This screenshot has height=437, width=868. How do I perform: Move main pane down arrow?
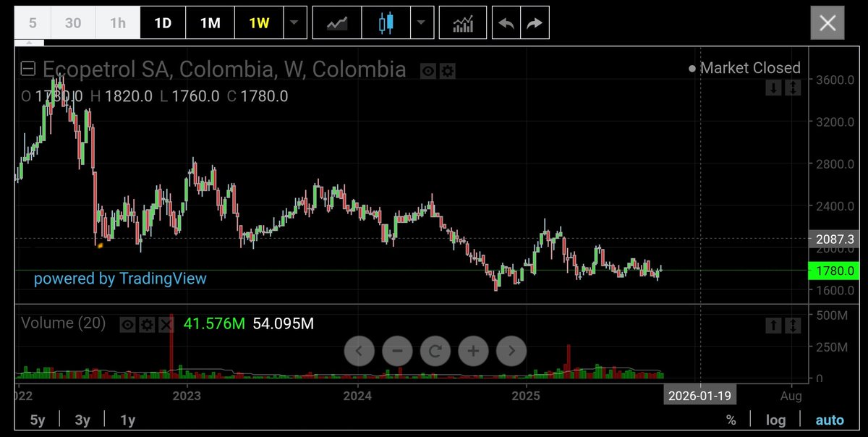774,88
